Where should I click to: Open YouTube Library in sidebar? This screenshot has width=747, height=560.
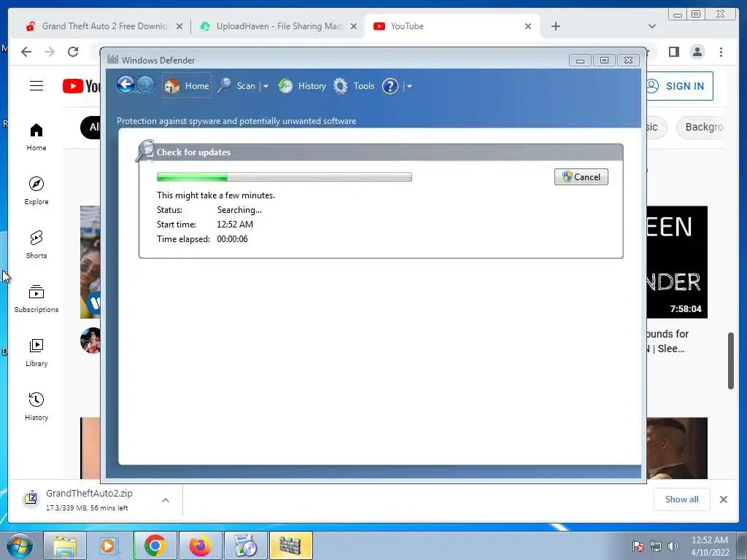pos(36,353)
